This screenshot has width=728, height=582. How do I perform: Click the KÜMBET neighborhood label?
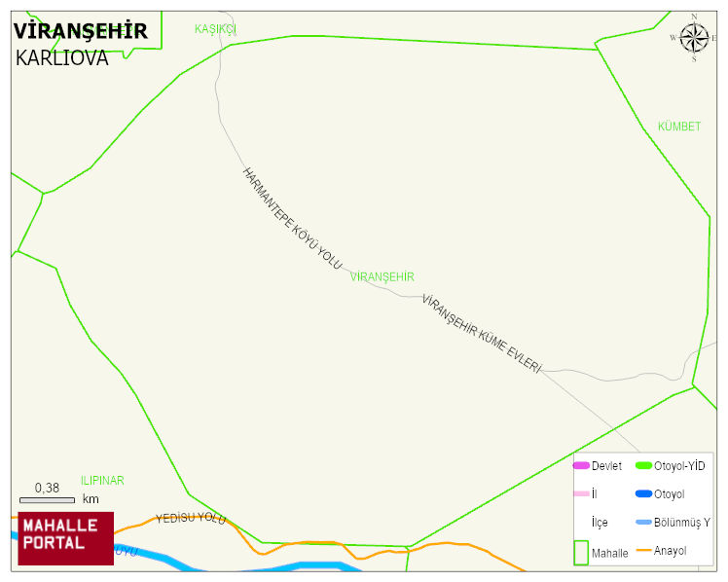679,127
